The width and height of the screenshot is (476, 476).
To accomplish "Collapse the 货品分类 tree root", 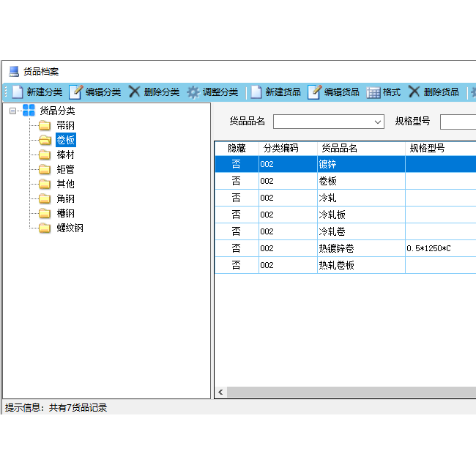I will point(12,111).
